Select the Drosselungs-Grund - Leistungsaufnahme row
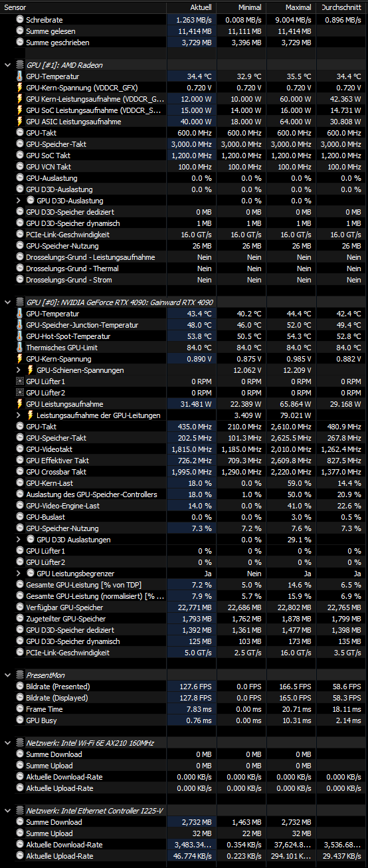The width and height of the screenshot is (368, 868). click(x=184, y=257)
